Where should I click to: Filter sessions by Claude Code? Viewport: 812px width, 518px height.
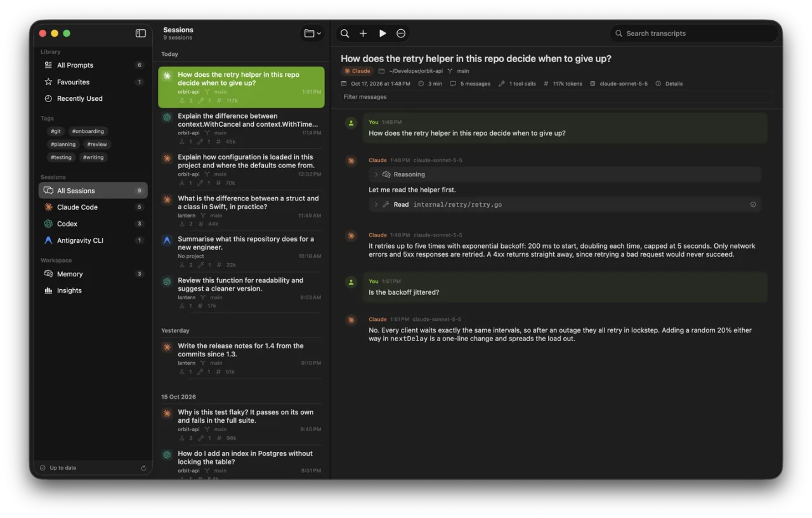pos(93,207)
